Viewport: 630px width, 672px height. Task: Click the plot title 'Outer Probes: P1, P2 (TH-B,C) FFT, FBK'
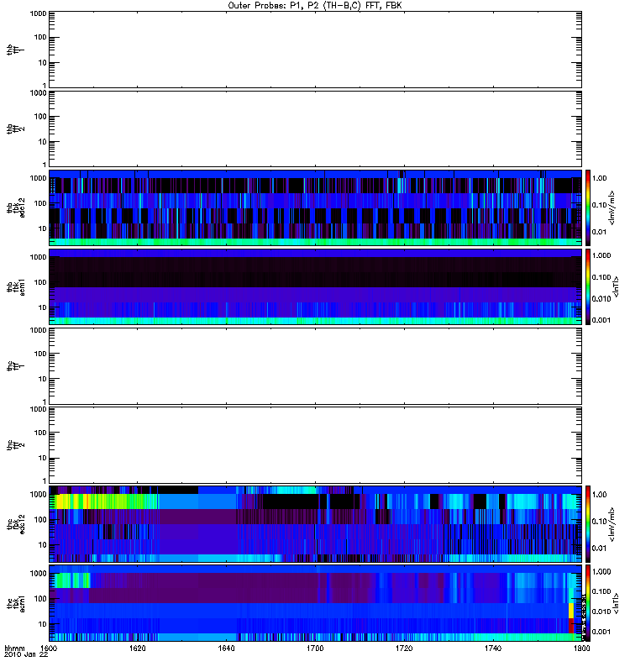[315, 6]
